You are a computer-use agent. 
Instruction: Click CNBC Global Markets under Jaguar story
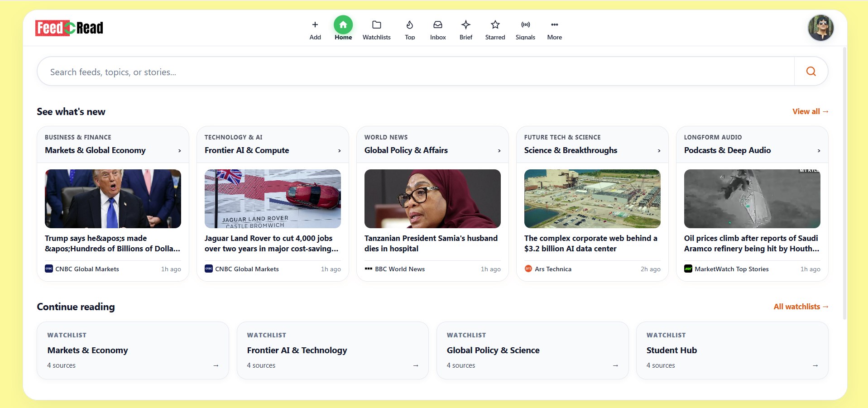tap(242, 269)
